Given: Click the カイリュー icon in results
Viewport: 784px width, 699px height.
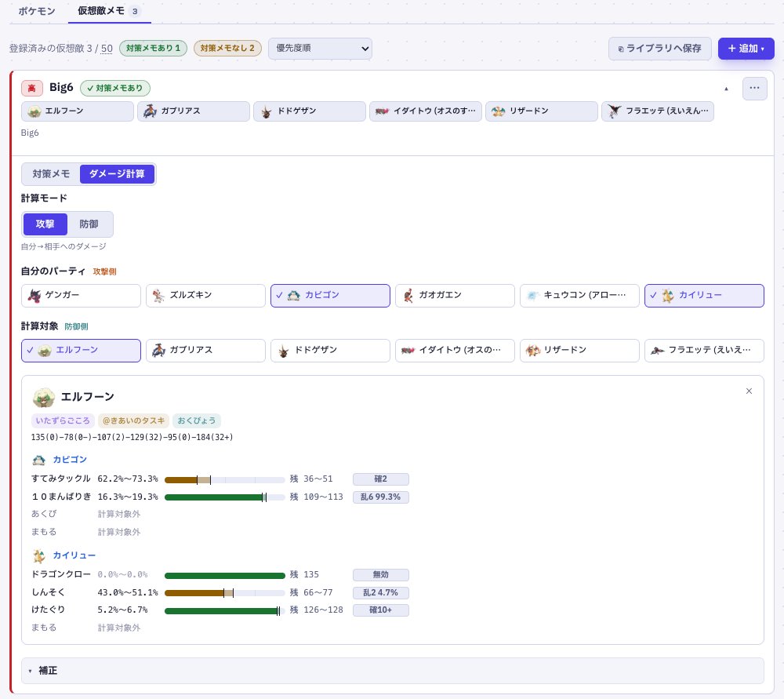Looking at the screenshot, I should click(x=39, y=556).
